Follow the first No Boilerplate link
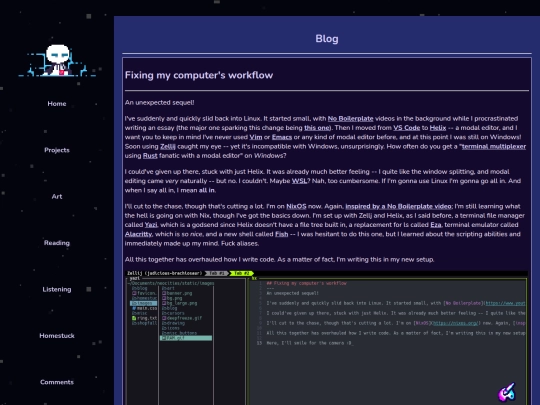The width and height of the screenshot is (540, 405). click(350, 118)
